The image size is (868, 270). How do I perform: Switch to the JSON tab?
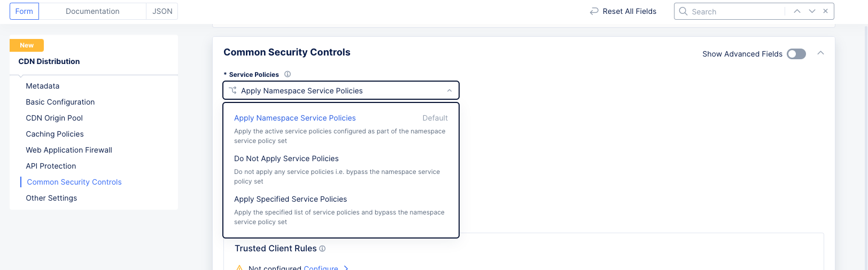click(x=162, y=11)
